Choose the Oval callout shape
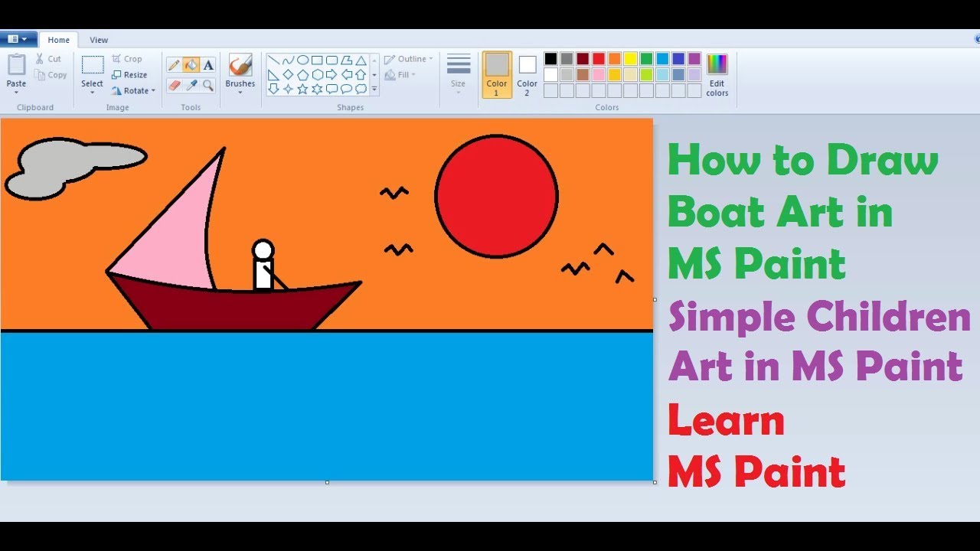The image size is (980, 551). click(x=346, y=89)
